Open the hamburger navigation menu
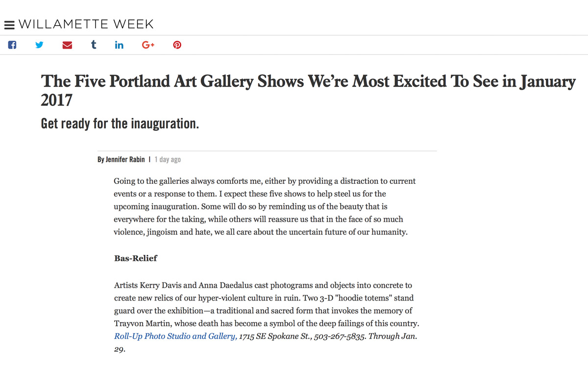This screenshot has width=588, height=376. 9,25
